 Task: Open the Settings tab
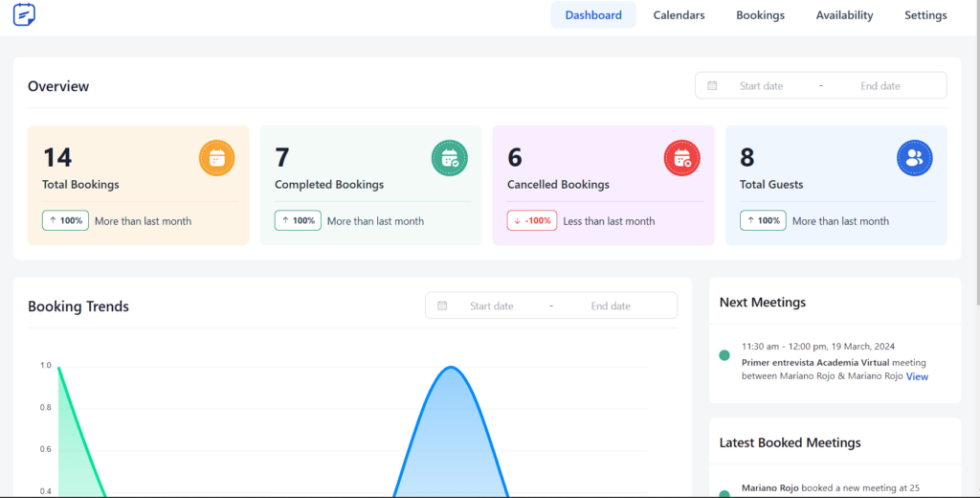pyautogui.click(x=925, y=15)
